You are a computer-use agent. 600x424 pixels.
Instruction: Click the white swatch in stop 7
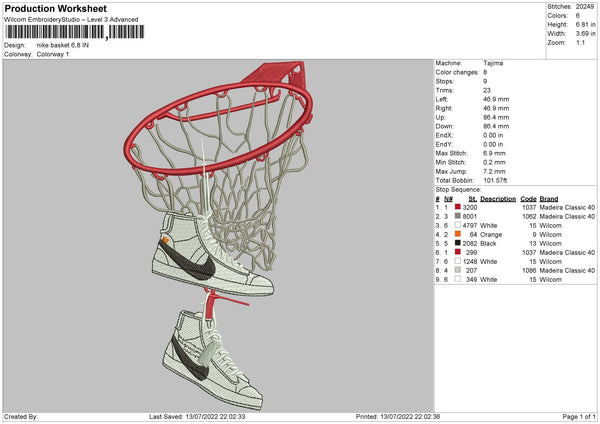[x=458, y=261]
